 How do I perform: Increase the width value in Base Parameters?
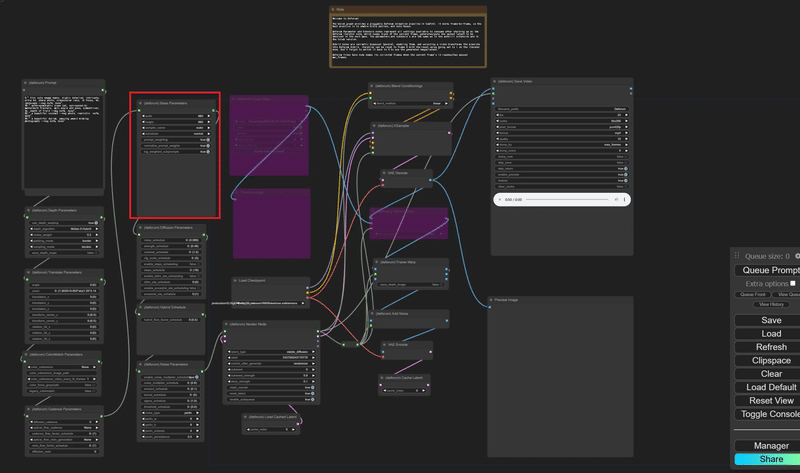click(x=208, y=116)
